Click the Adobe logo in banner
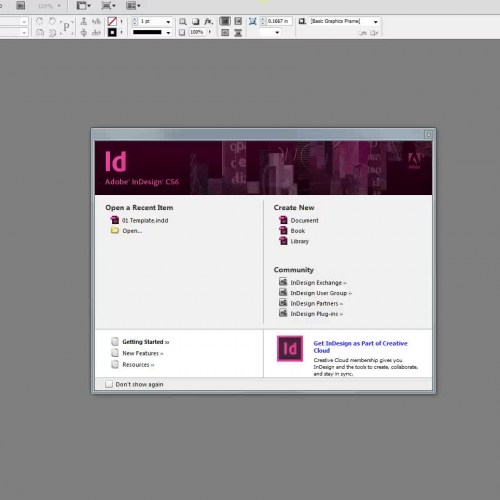This screenshot has width=500, height=500. tap(414, 161)
